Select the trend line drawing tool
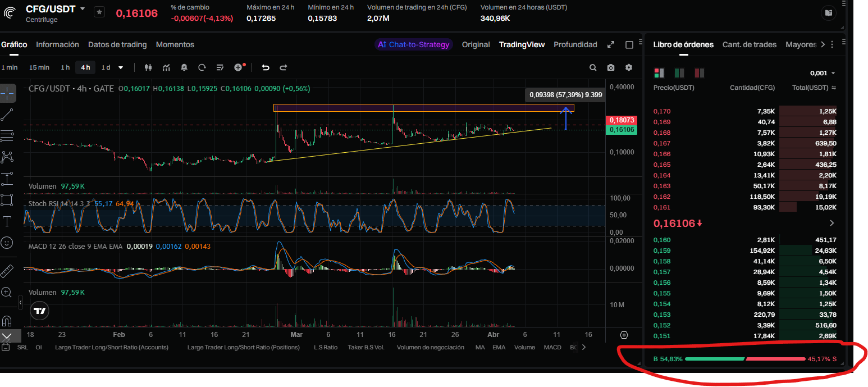 (x=7, y=115)
